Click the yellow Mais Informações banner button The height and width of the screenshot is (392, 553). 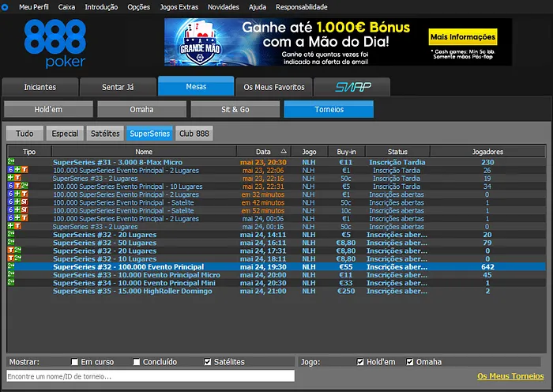pyautogui.click(x=463, y=36)
